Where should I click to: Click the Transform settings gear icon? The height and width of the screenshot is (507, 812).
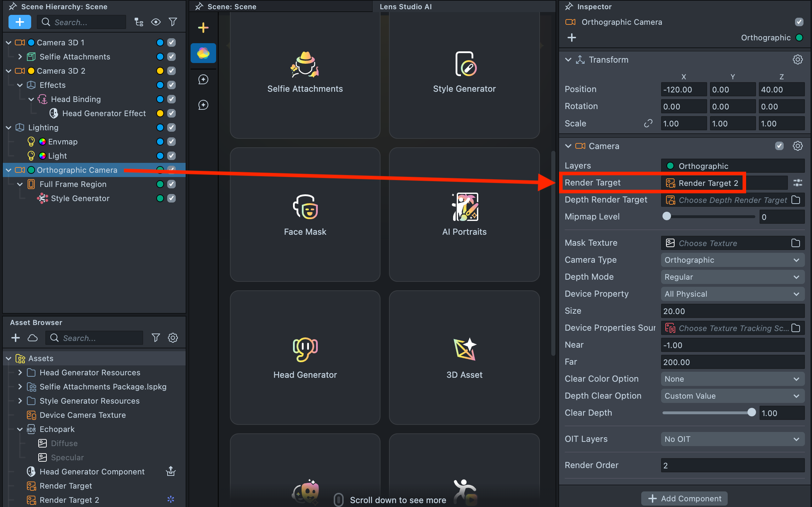point(797,59)
